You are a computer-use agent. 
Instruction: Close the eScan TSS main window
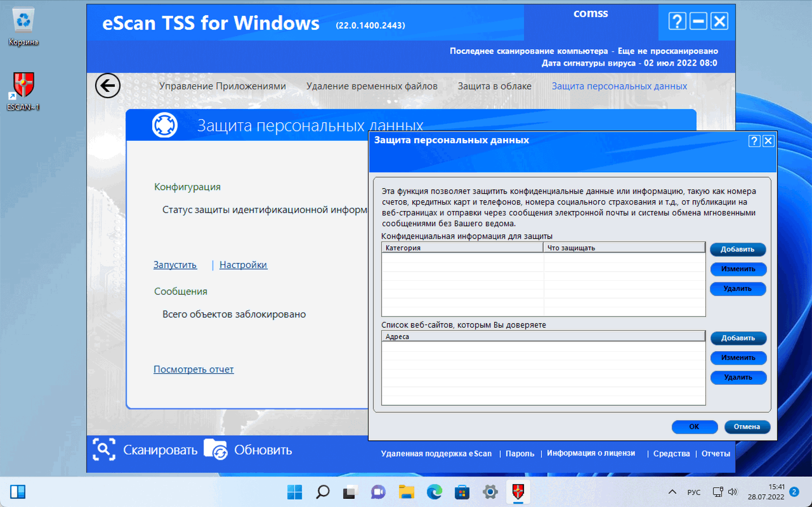pyautogui.click(x=719, y=21)
